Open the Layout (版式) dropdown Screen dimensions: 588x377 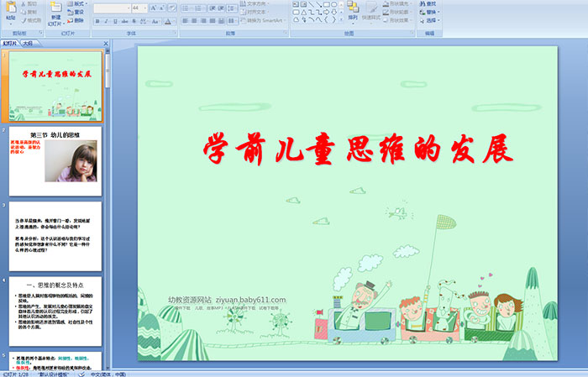(x=77, y=3)
